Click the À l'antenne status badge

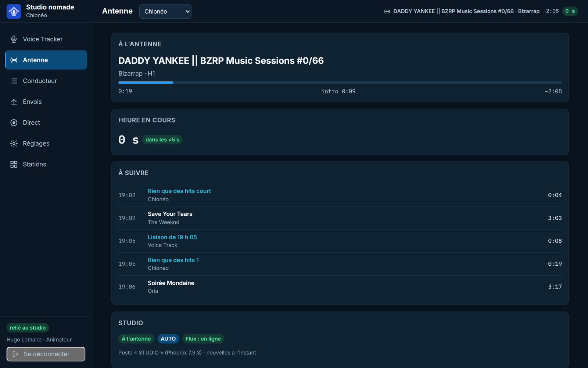click(136, 339)
